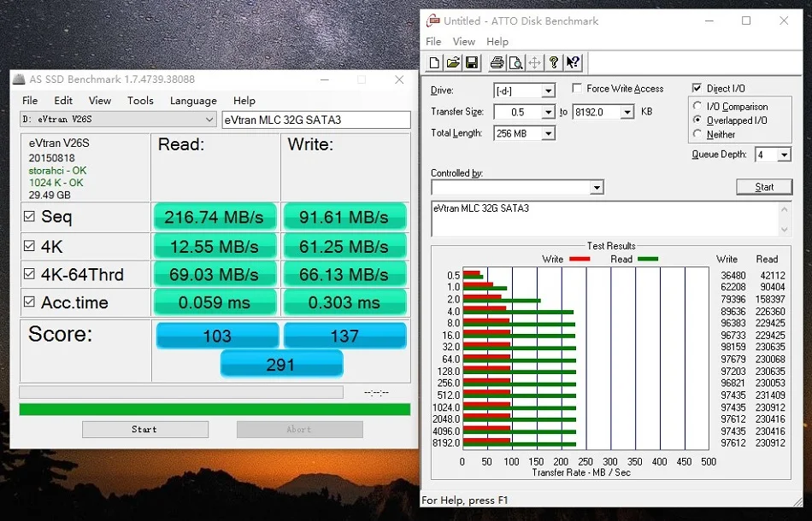
Task: Click the green progress bar in AS SSD
Action: click(x=215, y=409)
